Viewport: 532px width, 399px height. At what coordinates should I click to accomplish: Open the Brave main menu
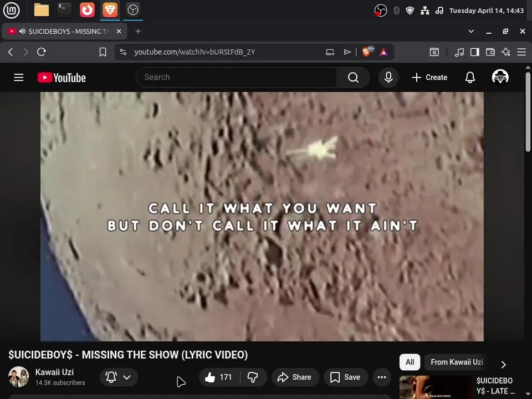(521, 52)
